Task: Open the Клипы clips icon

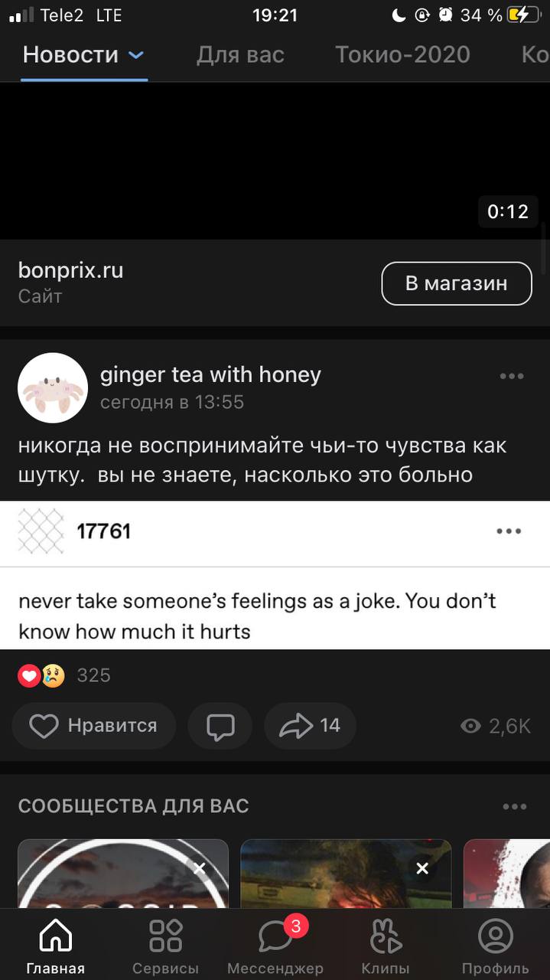Action: tap(386, 936)
